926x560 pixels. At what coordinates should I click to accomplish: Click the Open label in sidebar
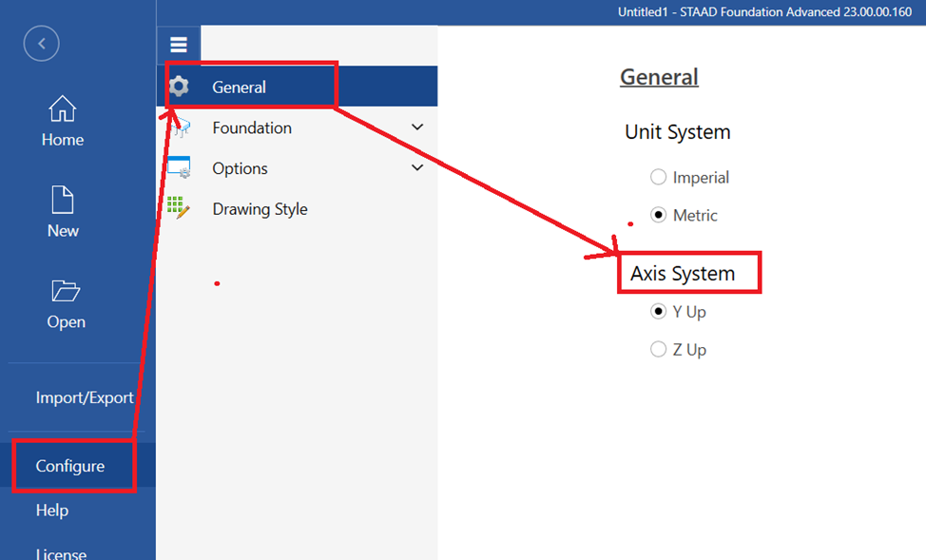tap(67, 322)
